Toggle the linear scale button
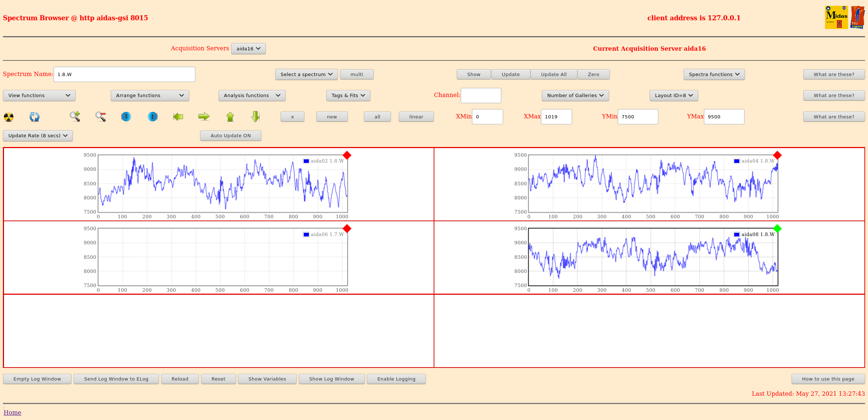868x420 pixels. click(416, 117)
